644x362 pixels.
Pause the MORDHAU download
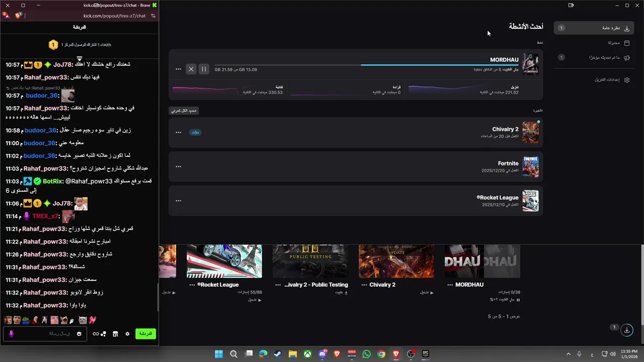(x=204, y=69)
